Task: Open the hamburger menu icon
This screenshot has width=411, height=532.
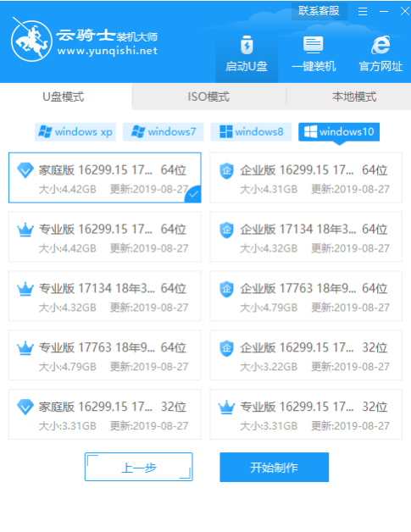Action: pyautogui.click(x=363, y=12)
